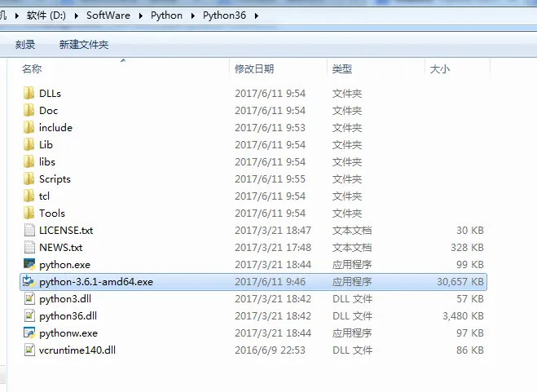Expand breadcrumb arrow after 软件 (D:)
Viewport: 537px width, 392px height.
tap(76, 15)
